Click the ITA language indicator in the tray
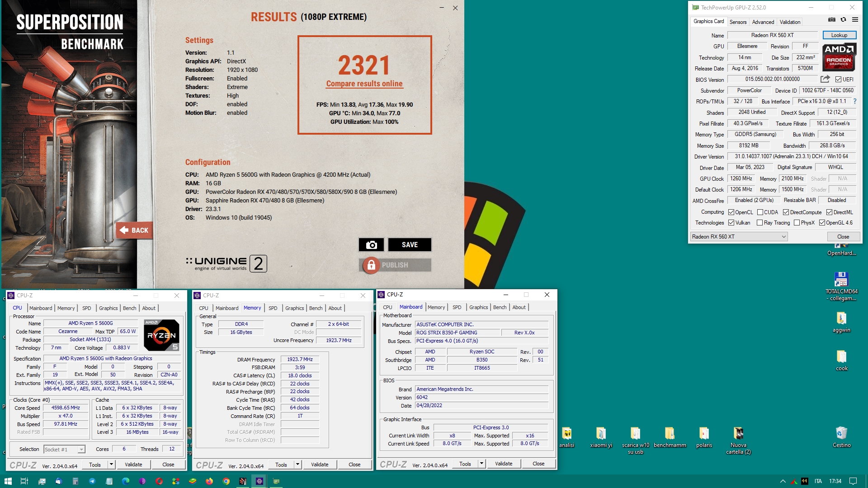This screenshot has height=488, width=868. [x=818, y=481]
